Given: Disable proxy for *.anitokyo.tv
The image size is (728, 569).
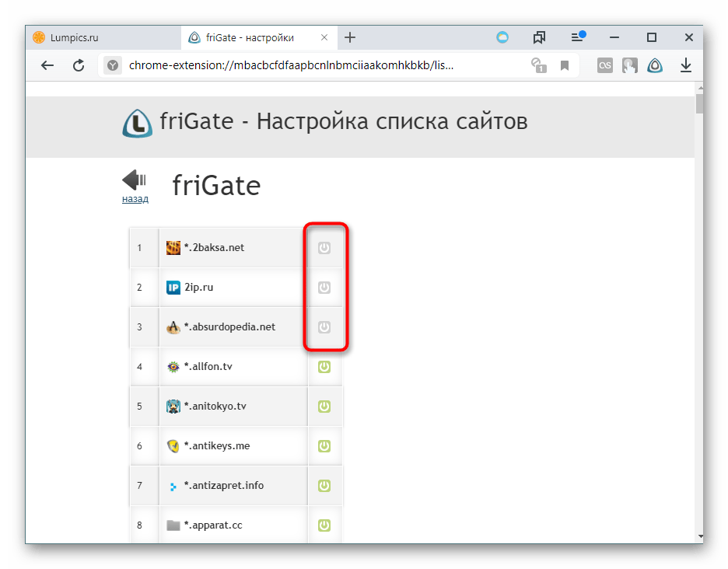Looking at the screenshot, I should pyautogui.click(x=324, y=407).
